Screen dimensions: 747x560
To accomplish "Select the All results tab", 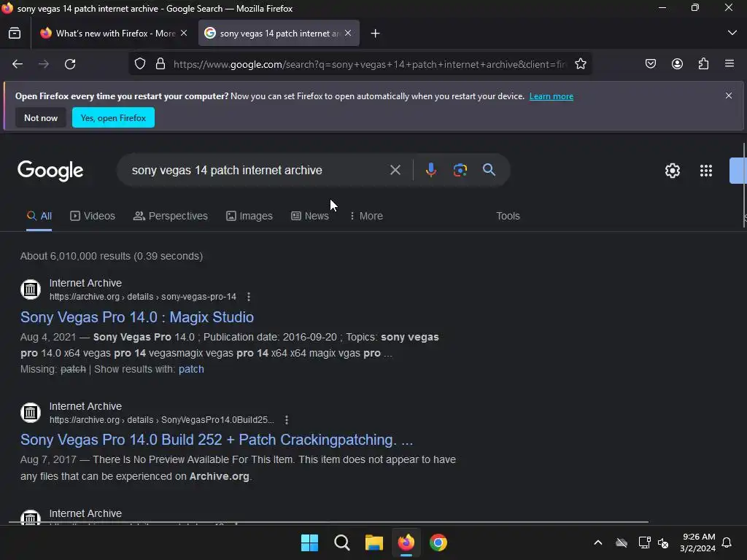I will click(x=39, y=216).
